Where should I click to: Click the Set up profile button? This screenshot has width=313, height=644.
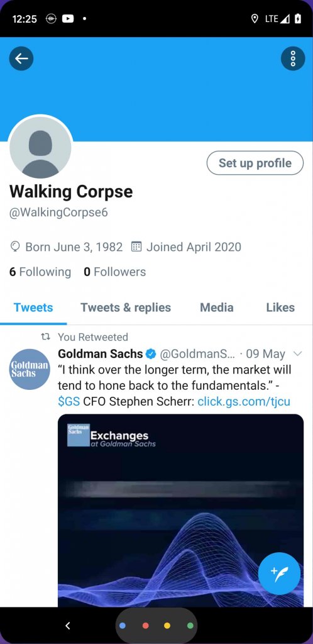pos(255,163)
